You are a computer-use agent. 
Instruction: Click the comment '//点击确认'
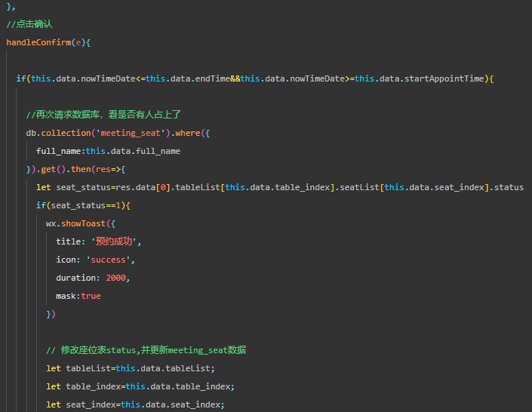coord(29,24)
